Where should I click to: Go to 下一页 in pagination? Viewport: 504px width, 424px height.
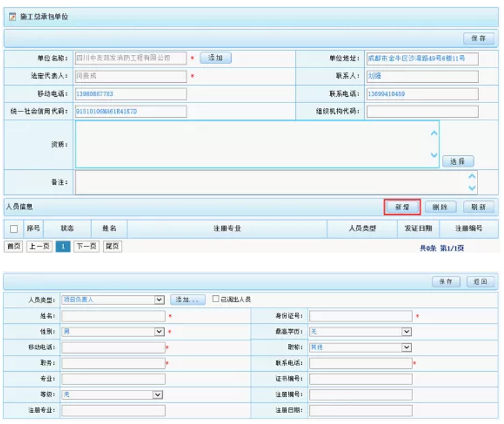click(86, 246)
